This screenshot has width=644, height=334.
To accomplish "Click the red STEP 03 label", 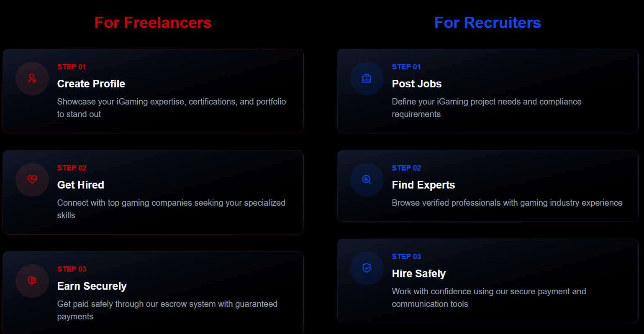I will pos(72,269).
